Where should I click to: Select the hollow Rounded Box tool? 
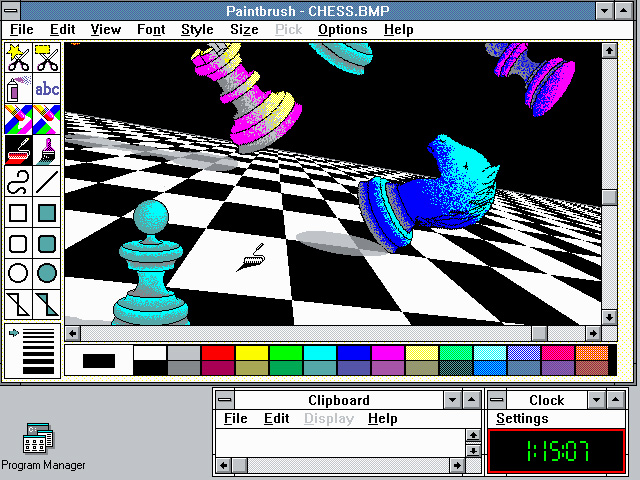tap(18, 243)
